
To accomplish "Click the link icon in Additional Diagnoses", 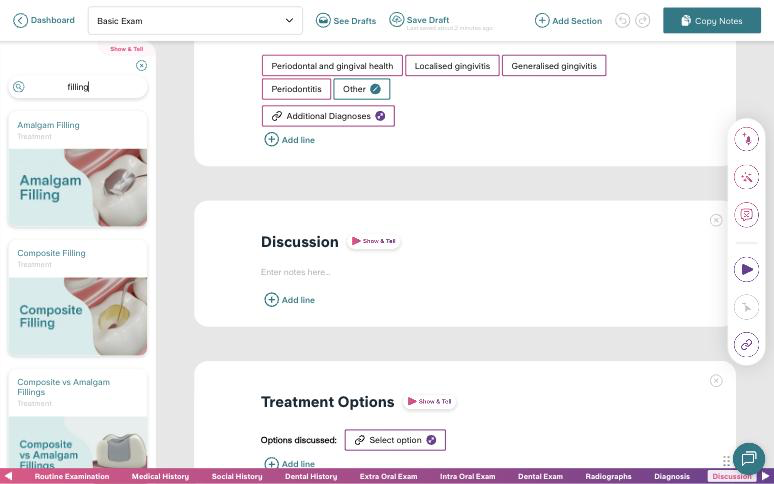I will [276, 116].
